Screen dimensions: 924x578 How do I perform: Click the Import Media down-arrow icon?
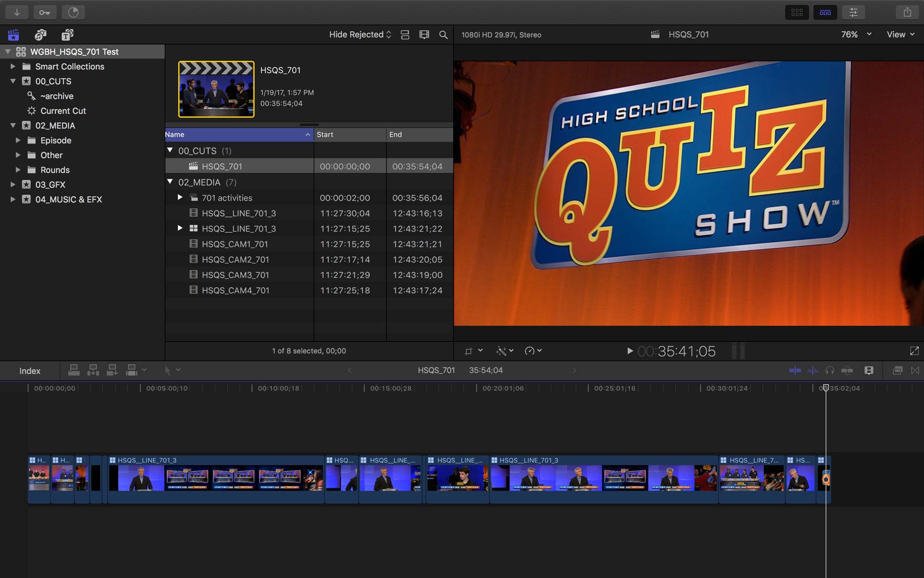(x=17, y=12)
